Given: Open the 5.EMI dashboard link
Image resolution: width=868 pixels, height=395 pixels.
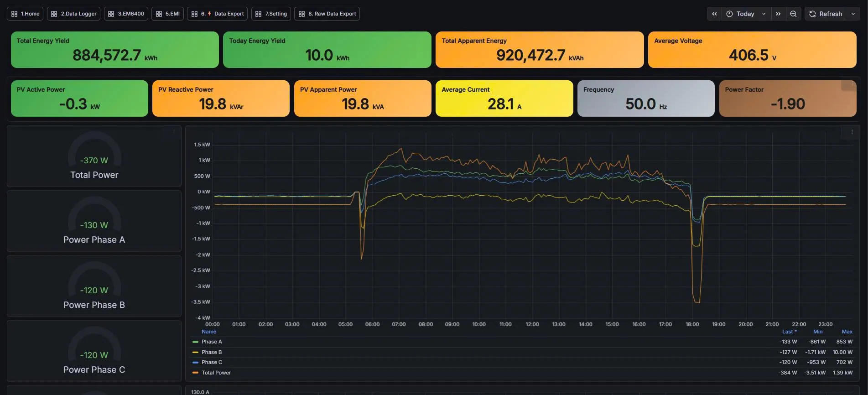Looking at the screenshot, I should click(x=167, y=14).
